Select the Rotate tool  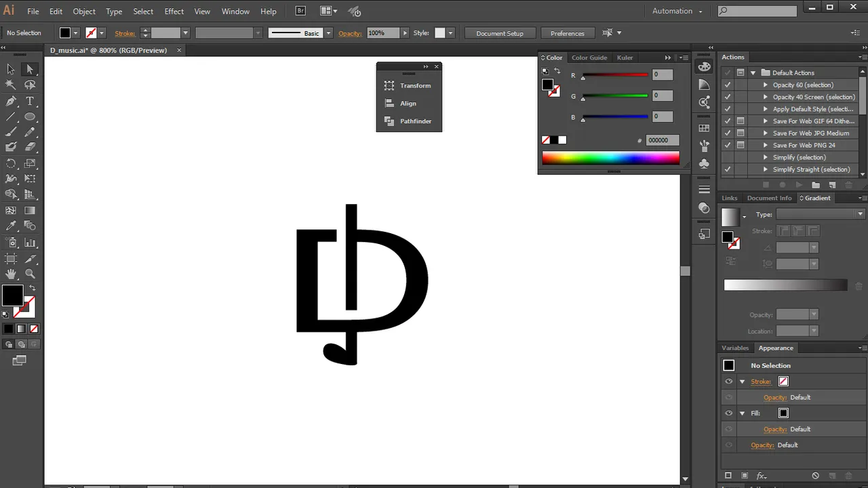(x=11, y=163)
